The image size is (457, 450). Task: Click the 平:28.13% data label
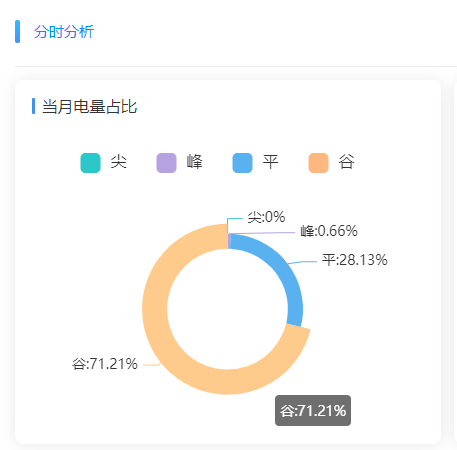pos(355,260)
